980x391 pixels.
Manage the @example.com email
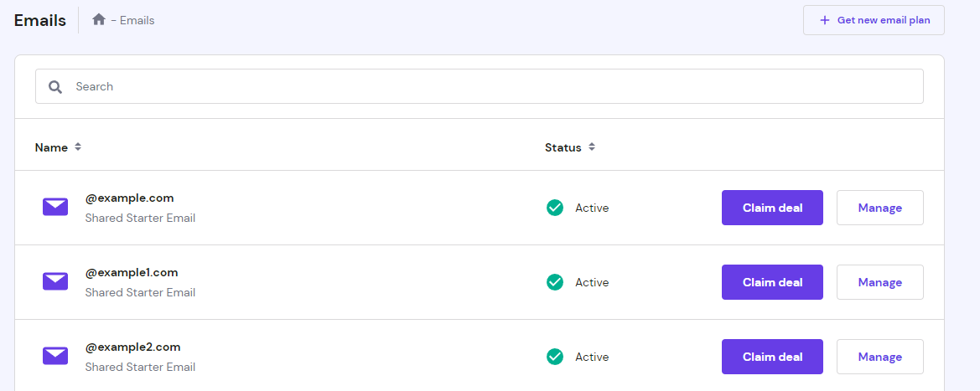coord(880,208)
